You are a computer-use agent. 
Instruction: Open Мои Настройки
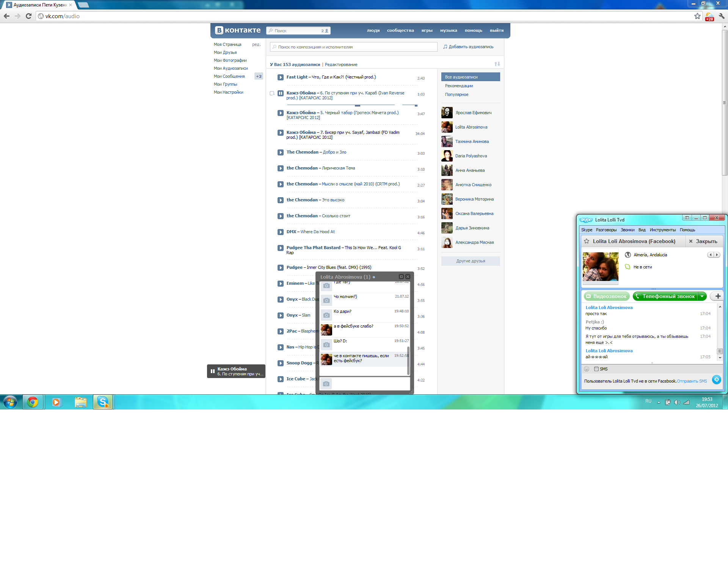tap(228, 93)
